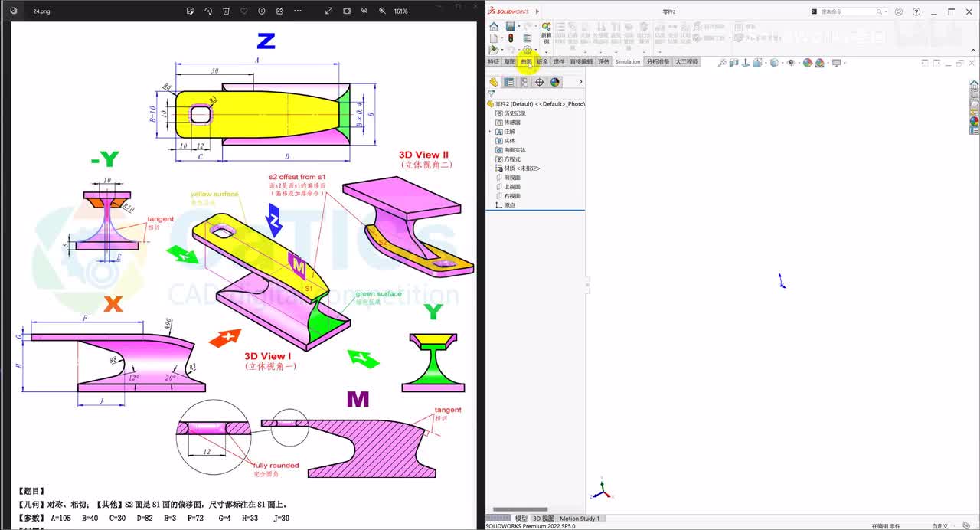Image resolution: width=980 pixels, height=530 pixels.
Task: Click the SolidWorks Home icon
Action: pos(494,27)
